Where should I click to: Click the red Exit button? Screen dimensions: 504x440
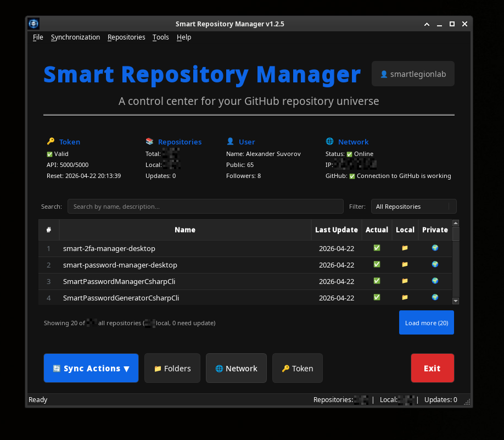tap(432, 368)
